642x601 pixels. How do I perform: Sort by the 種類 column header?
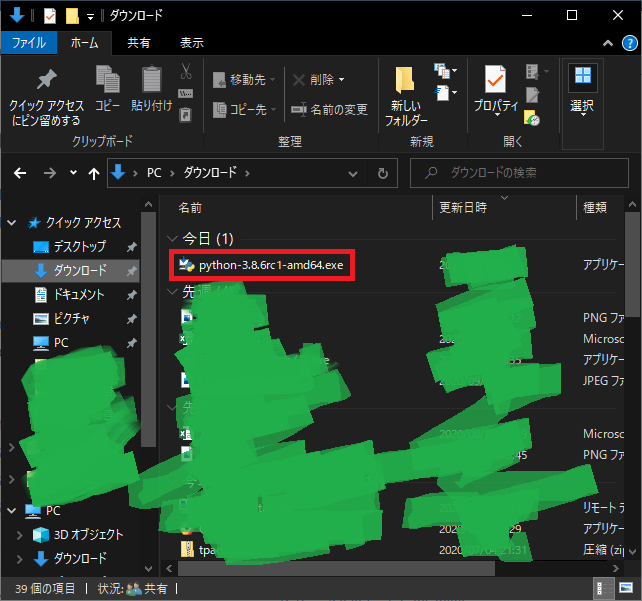click(595, 208)
